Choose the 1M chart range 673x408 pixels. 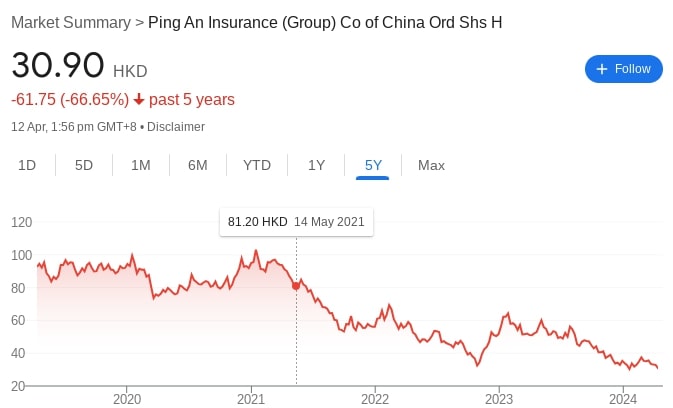point(141,165)
